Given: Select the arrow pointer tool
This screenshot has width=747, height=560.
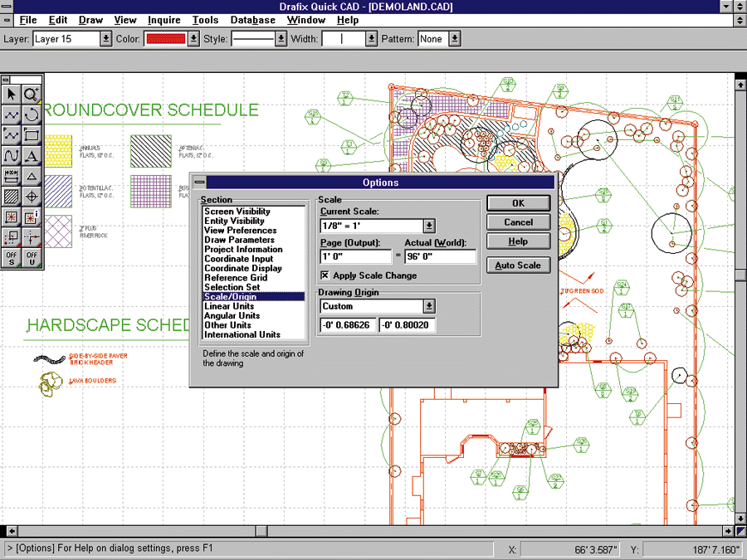Looking at the screenshot, I should click(x=12, y=95).
